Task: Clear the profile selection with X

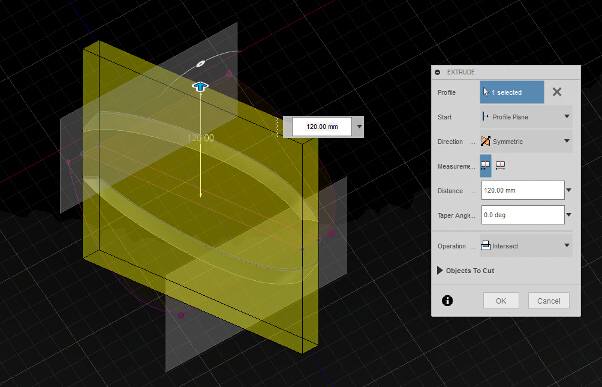Action: click(x=557, y=92)
